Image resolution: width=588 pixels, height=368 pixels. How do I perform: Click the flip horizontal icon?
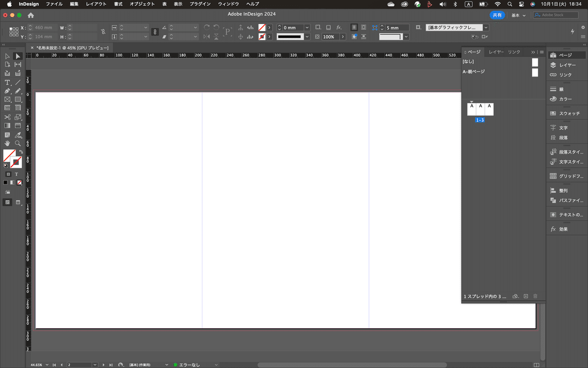click(x=206, y=36)
